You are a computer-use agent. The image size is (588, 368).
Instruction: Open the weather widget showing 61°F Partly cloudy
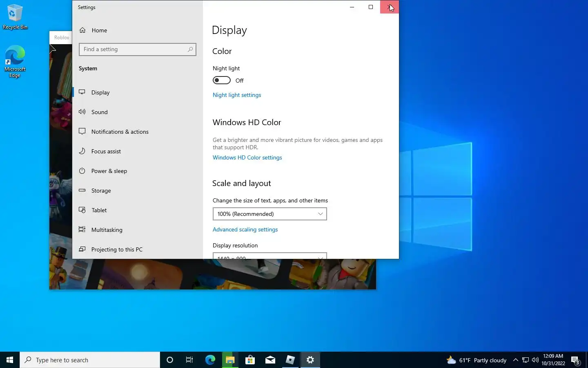(477, 360)
